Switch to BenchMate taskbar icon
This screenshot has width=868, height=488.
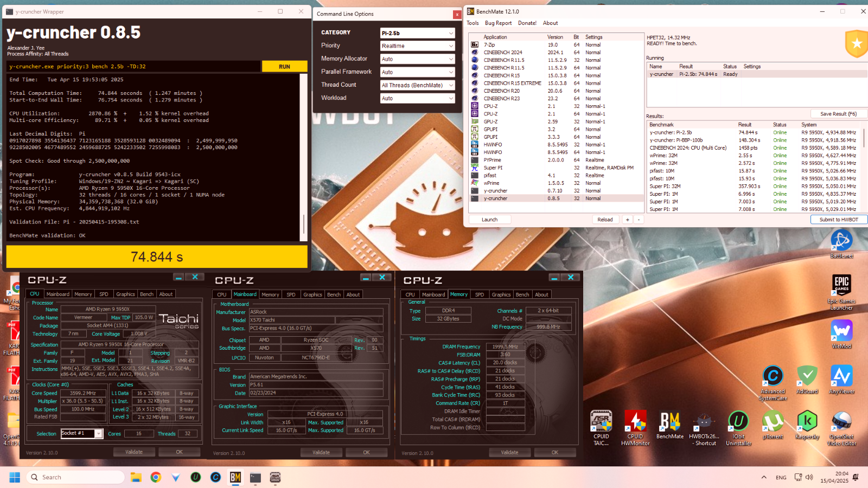click(x=235, y=477)
